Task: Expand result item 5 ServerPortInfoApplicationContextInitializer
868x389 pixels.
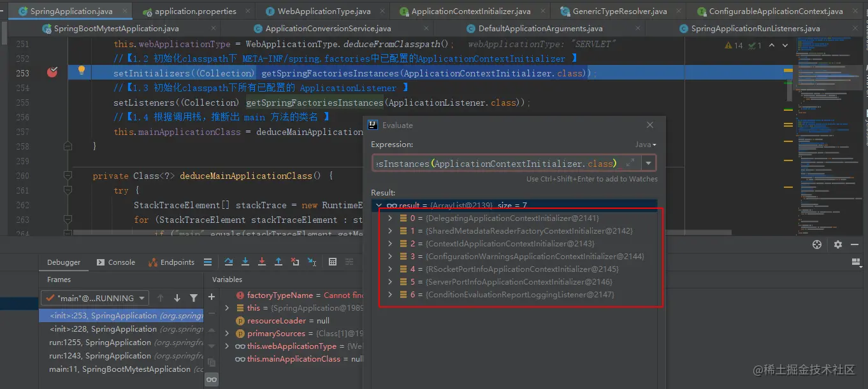Action: pyautogui.click(x=390, y=281)
